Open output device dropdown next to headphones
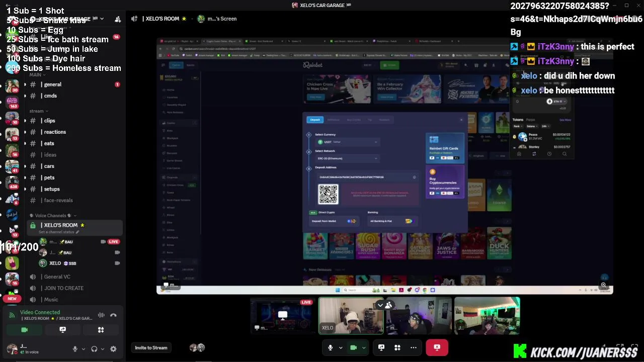 103,349
